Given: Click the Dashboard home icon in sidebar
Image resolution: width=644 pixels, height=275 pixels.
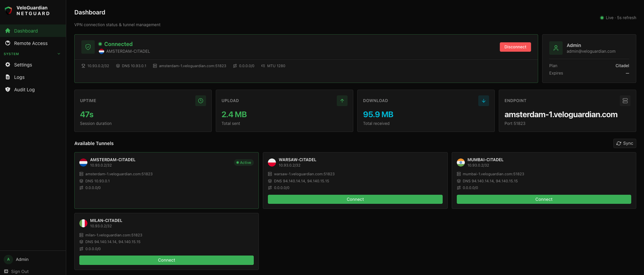Looking at the screenshot, I should click(x=8, y=31).
